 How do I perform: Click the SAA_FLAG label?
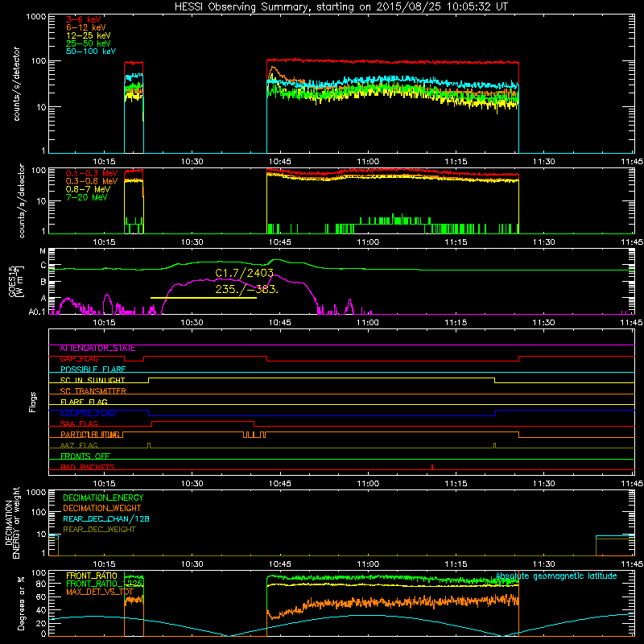(79, 424)
